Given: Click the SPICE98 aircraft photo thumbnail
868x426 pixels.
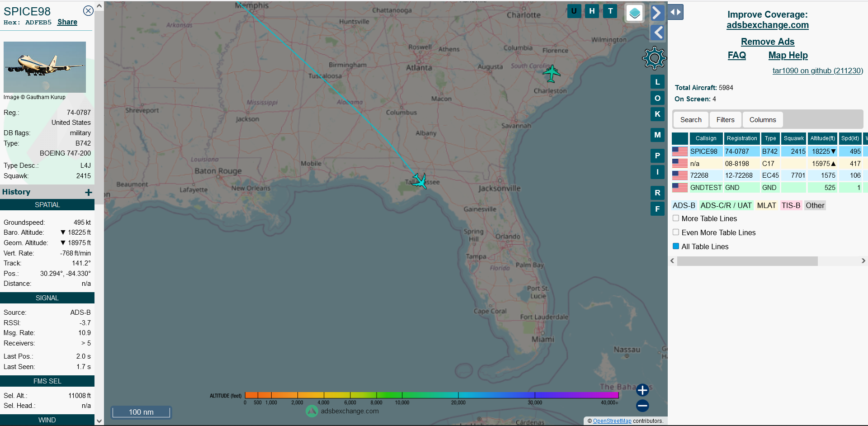Looking at the screenshot, I should pos(45,67).
